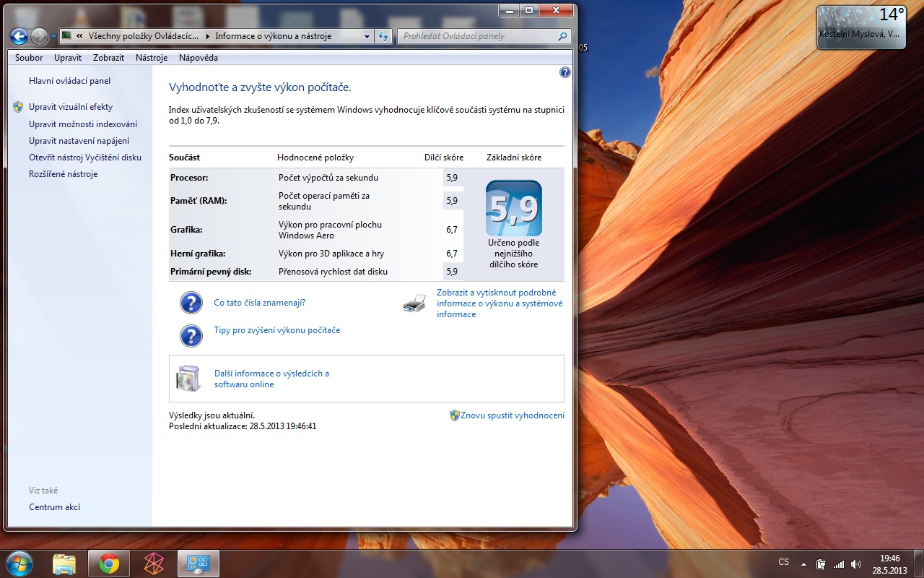
Task: Click the software box icon for online info
Action: click(188, 379)
